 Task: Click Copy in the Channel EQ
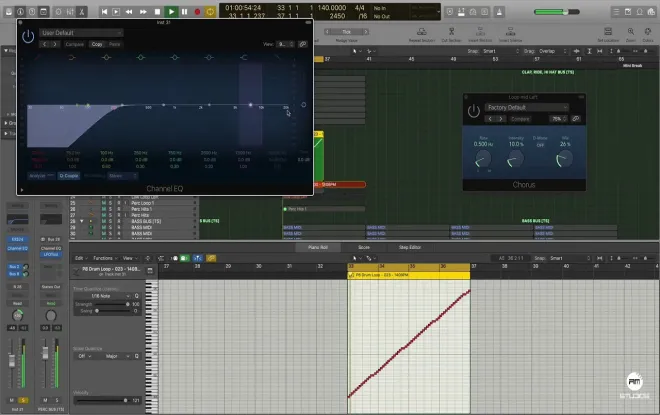tap(97, 44)
